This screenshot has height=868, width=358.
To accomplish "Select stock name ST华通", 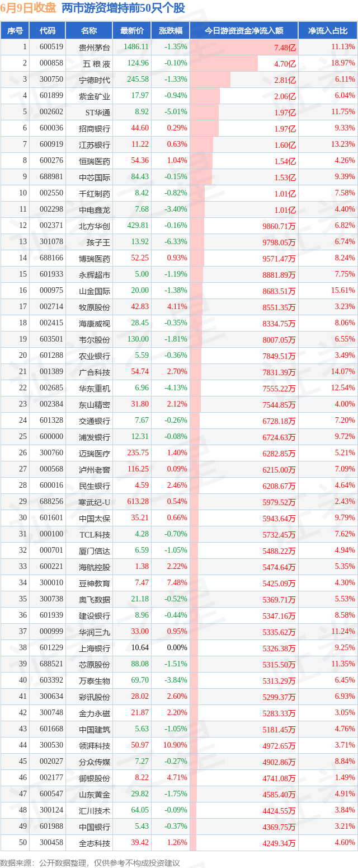I will pyautogui.click(x=97, y=113).
